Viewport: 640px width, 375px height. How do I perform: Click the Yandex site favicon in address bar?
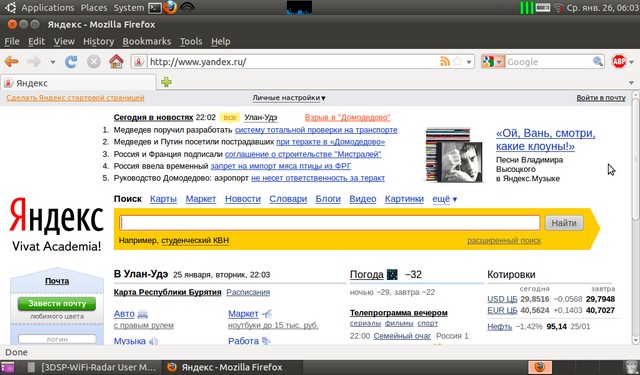tap(139, 62)
